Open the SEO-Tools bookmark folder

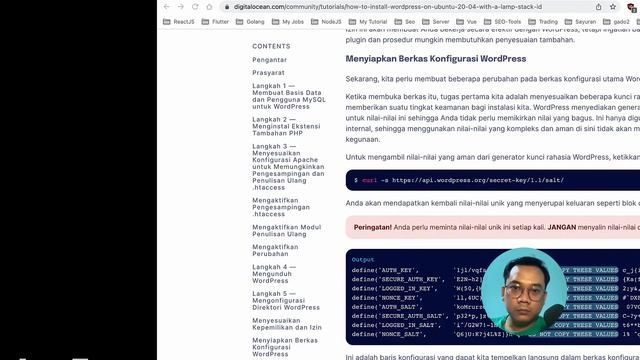click(x=502, y=22)
